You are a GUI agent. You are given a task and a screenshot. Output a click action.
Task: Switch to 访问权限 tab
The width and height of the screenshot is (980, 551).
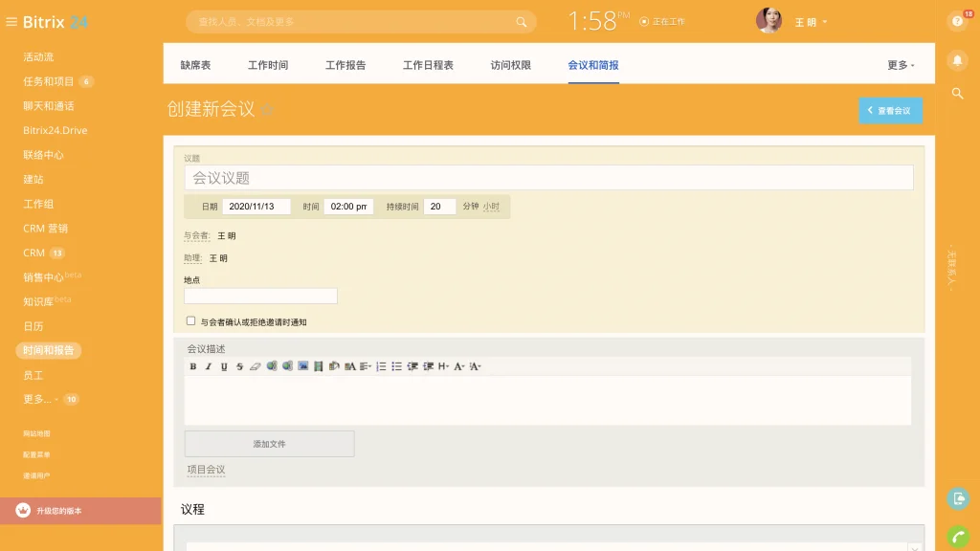coord(511,65)
